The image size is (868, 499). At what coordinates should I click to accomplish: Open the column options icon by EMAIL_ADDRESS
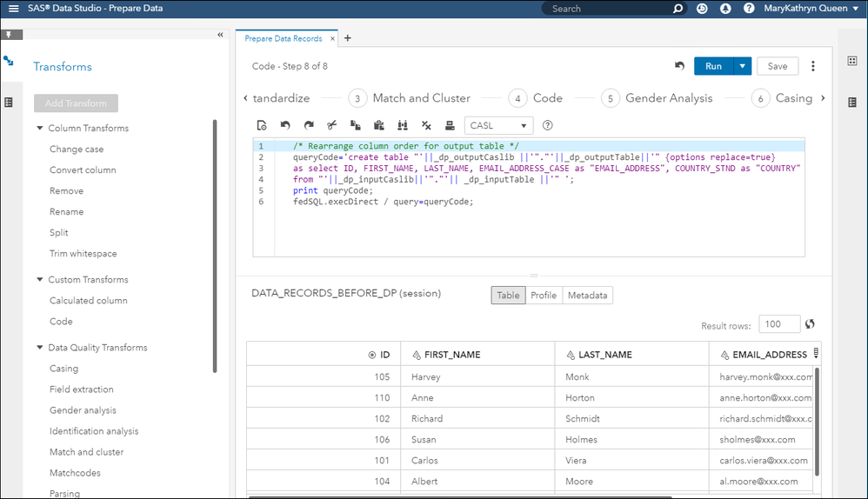(x=816, y=353)
